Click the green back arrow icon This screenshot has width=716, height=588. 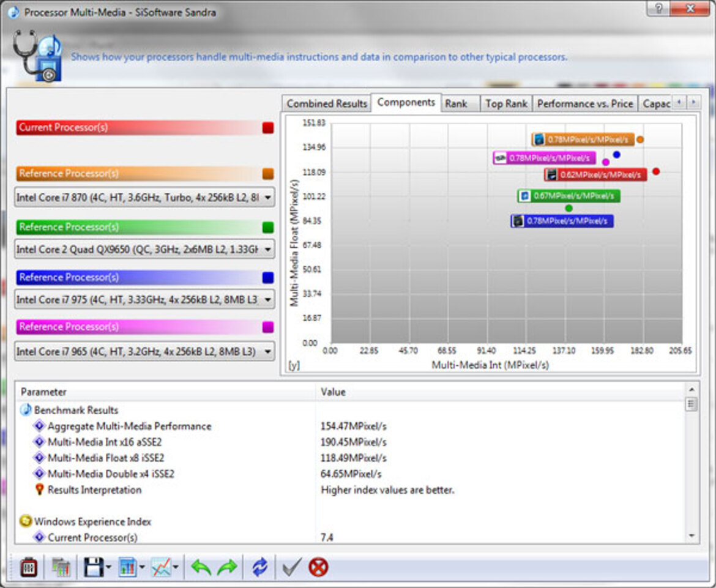tap(201, 567)
